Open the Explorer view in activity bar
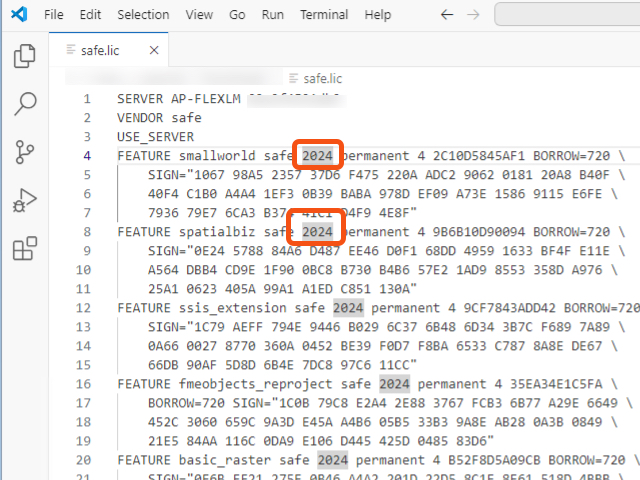Screen dimensions: 640x480 24,56
